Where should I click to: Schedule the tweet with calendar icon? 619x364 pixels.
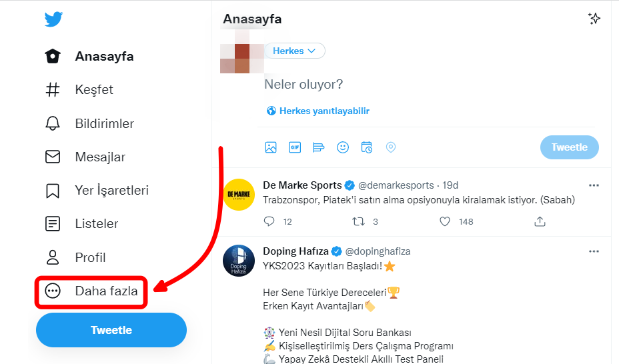point(366,147)
